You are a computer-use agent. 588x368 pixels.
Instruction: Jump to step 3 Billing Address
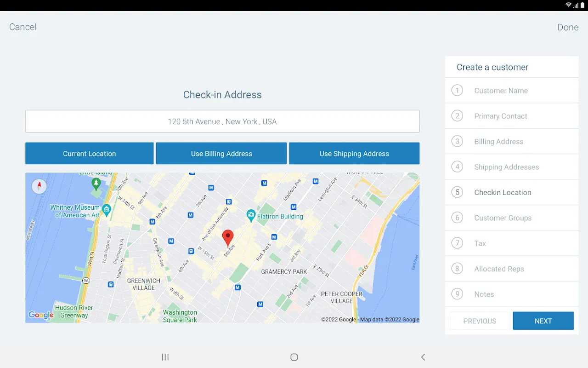click(512, 142)
